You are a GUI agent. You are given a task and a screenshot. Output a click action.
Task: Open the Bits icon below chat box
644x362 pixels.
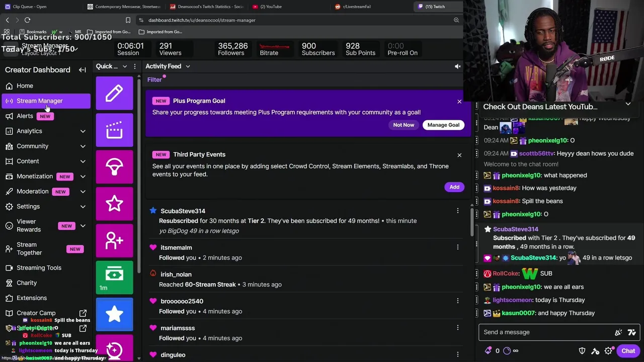[x=488, y=351]
